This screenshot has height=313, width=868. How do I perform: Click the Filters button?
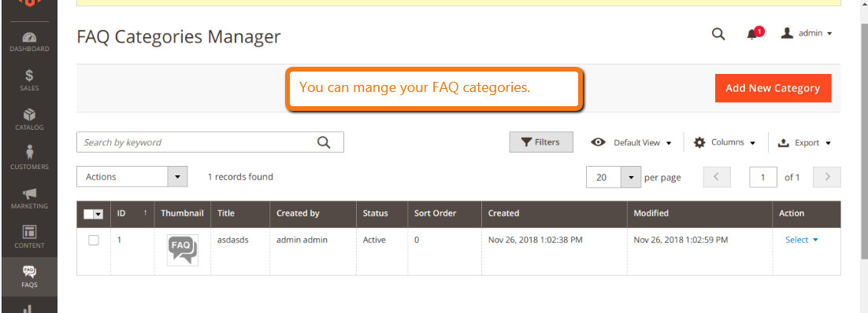tap(541, 142)
